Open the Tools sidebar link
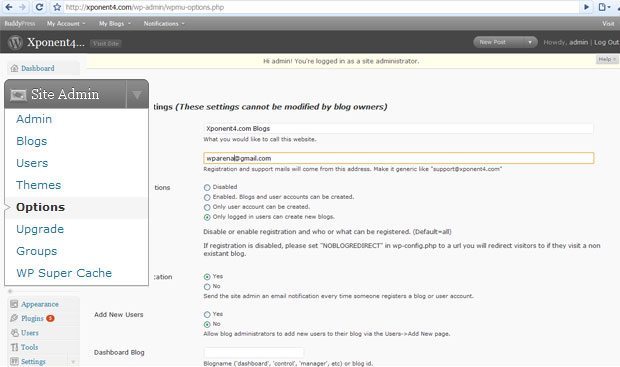This screenshot has height=367, width=620. [x=30, y=347]
